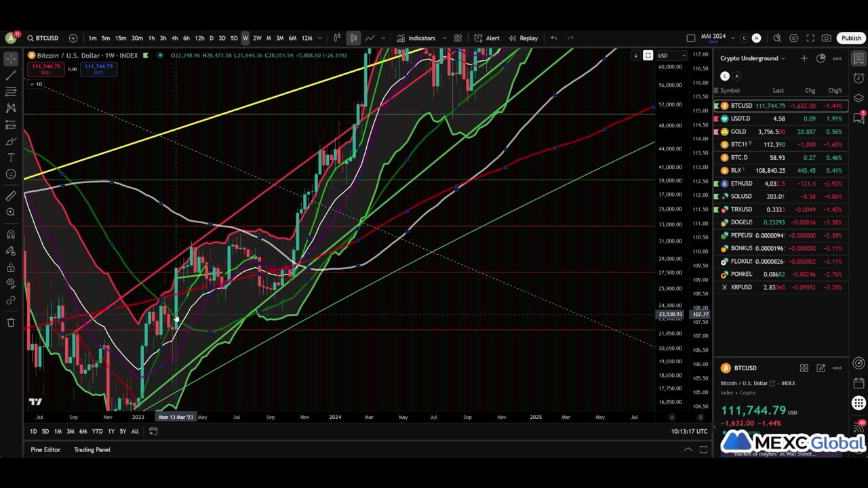
Task: Start bar Replay mode
Action: click(x=523, y=38)
